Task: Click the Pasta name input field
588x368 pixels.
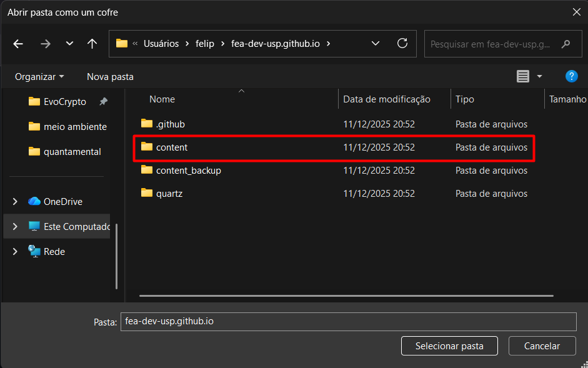Action: click(348, 321)
